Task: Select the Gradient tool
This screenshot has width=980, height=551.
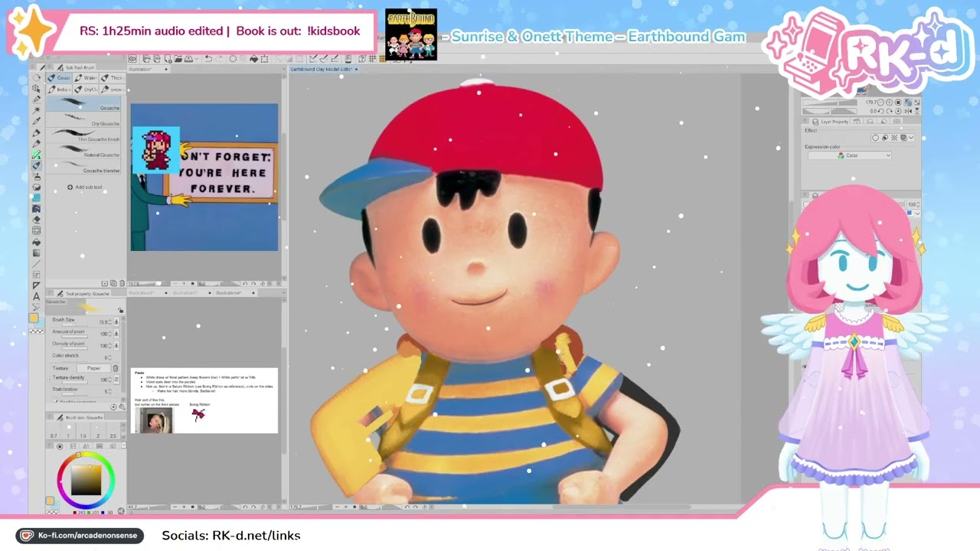Action: coord(36,253)
